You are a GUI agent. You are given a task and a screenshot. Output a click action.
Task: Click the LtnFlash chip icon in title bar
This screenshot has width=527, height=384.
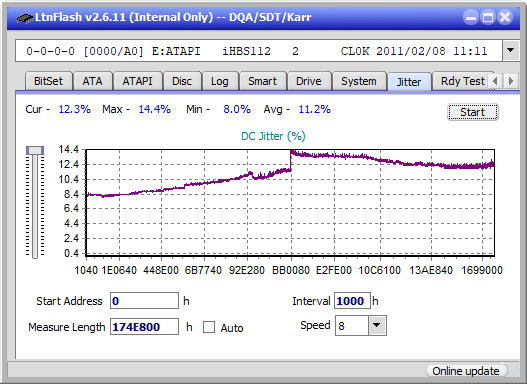click(x=25, y=18)
